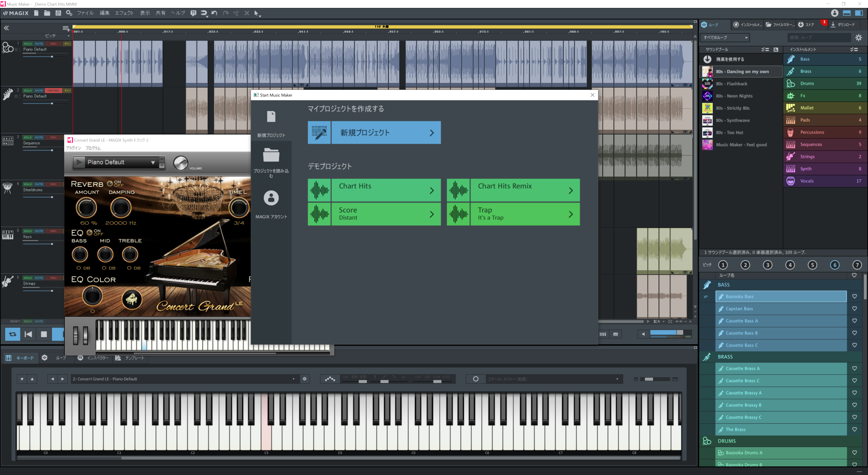Open the settings gear icon in toolbar

(69, 13)
